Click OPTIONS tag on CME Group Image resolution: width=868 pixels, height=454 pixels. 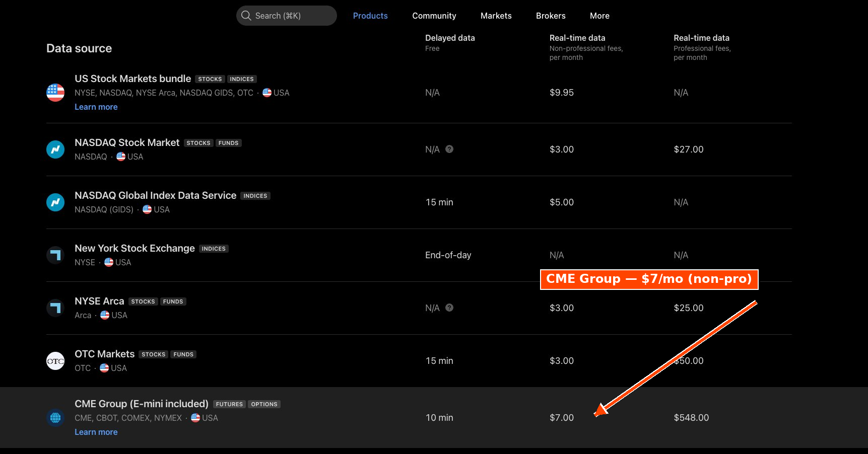pos(264,404)
